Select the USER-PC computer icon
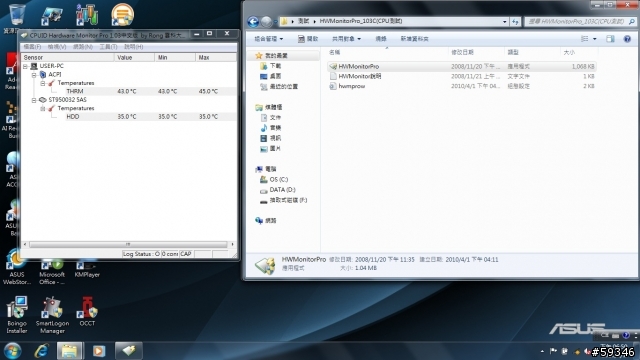Image resolution: width=640 pixels, height=360 pixels. click(x=34, y=66)
